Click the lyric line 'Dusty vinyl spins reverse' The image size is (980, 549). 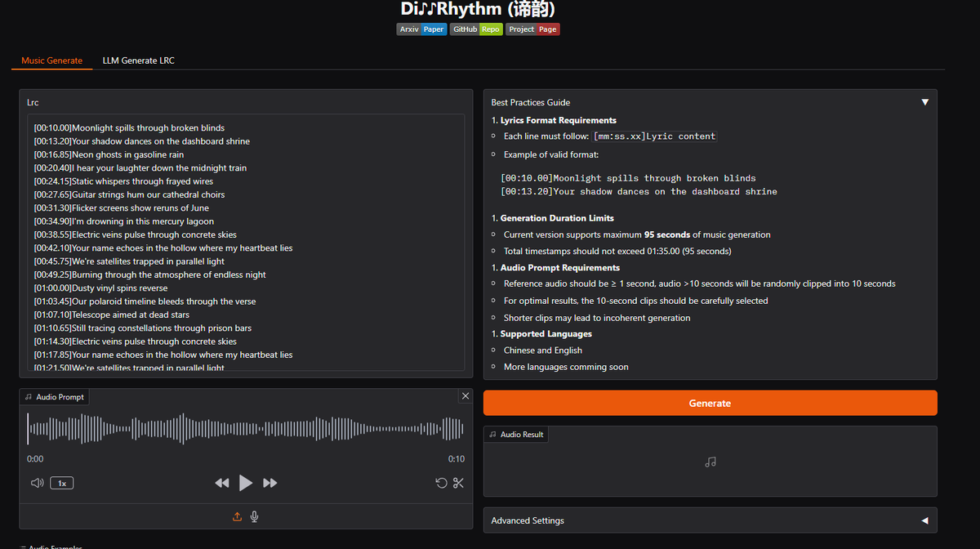point(100,288)
